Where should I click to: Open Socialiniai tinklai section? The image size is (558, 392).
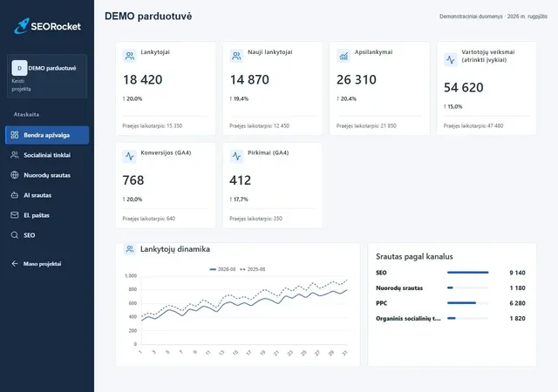click(47, 155)
